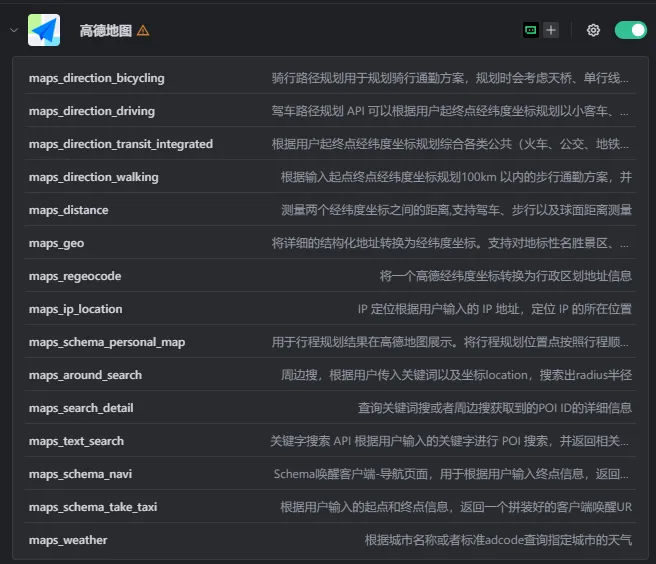Select the maps_weather tool
Viewport: 656px width, 564px height.
[x=330, y=540]
